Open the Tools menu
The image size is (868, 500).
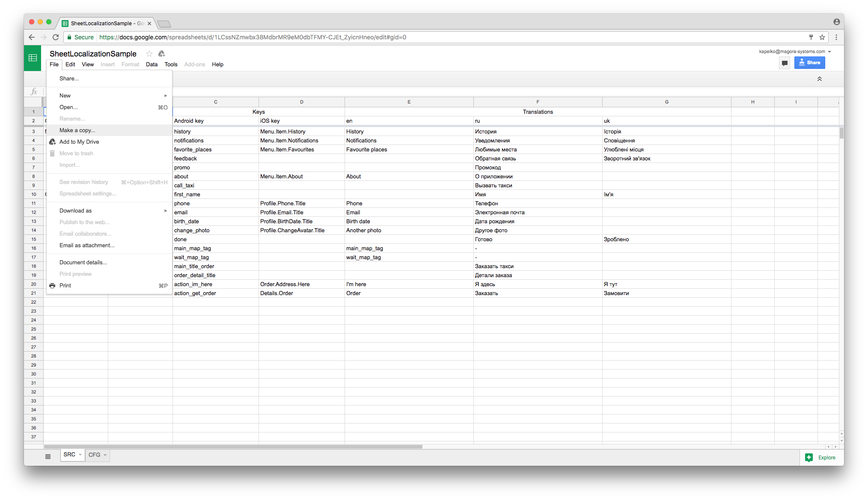[171, 65]
